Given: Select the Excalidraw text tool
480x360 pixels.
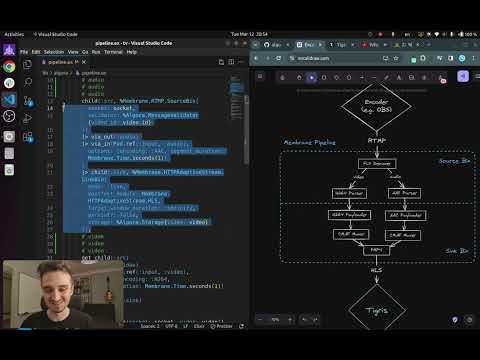Looking at the screenshot, I should [x=399, y=78].
